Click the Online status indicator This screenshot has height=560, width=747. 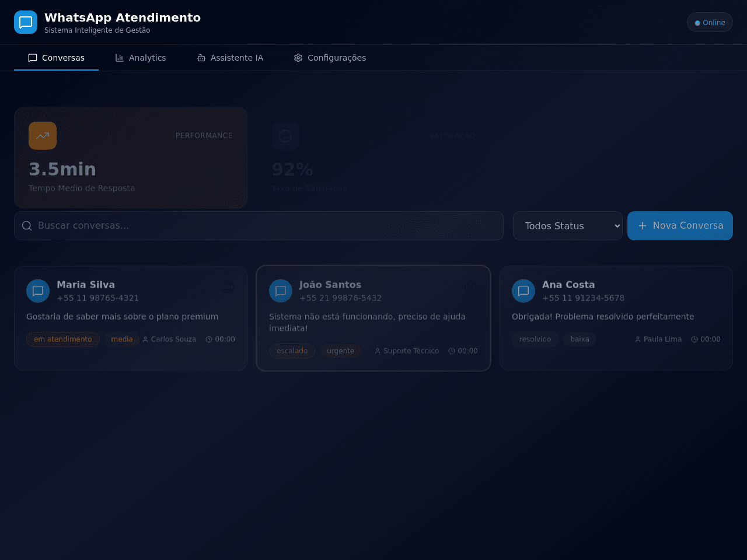coord(710,23)
